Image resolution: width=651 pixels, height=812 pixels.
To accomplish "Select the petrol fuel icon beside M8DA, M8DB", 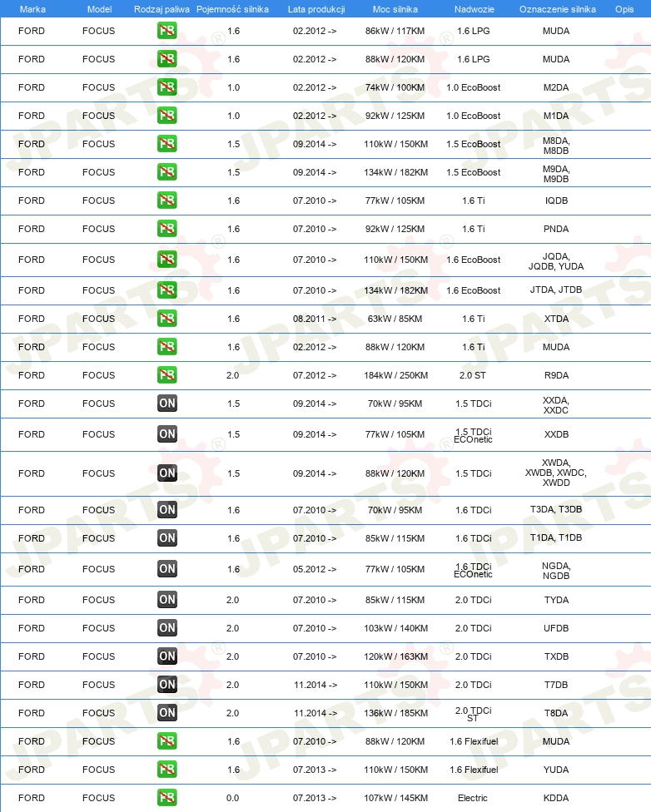I will [166, 143].
